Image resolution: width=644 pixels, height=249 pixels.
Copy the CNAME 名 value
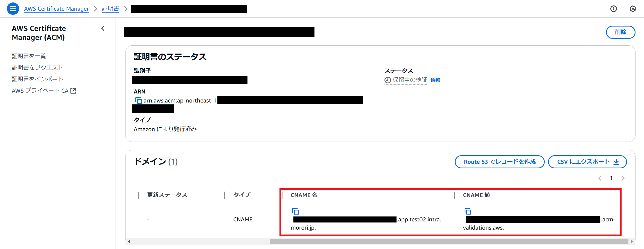[x=296, y=211]
